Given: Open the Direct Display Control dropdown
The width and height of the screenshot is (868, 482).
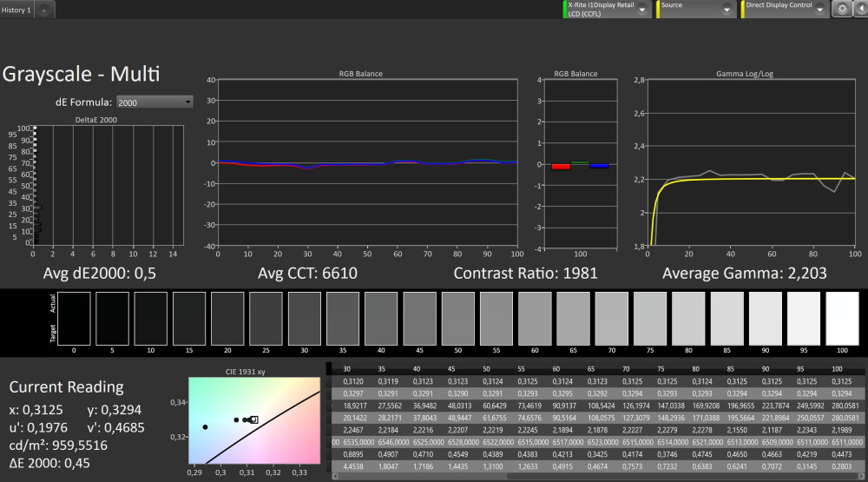Looking at the screenshot, I should pyautogui.click(x=785, y=9).
